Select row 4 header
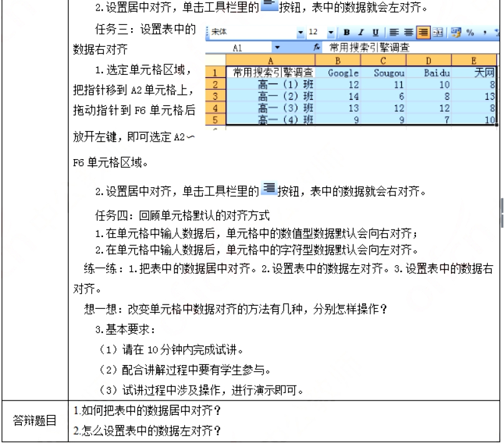 coord(215,108)
